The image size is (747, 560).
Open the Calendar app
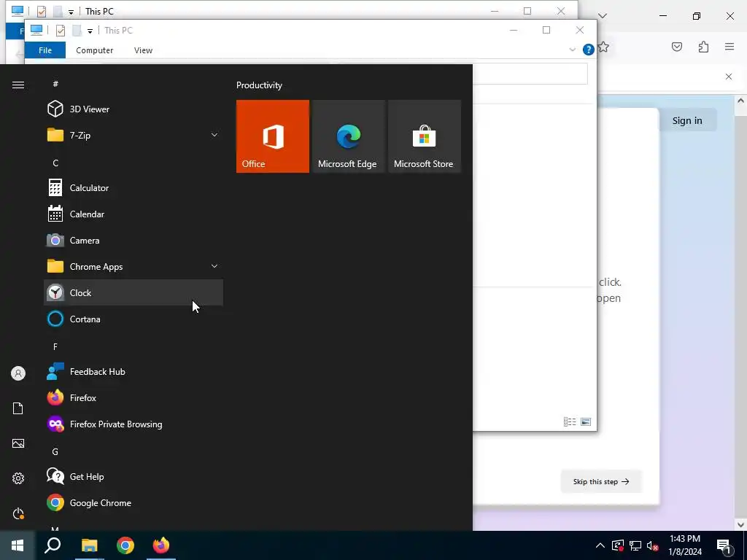coord(133,214)
